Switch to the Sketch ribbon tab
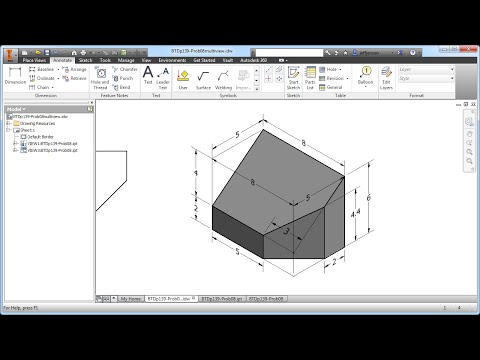This screenshot has height=360, width=480. 85,60
